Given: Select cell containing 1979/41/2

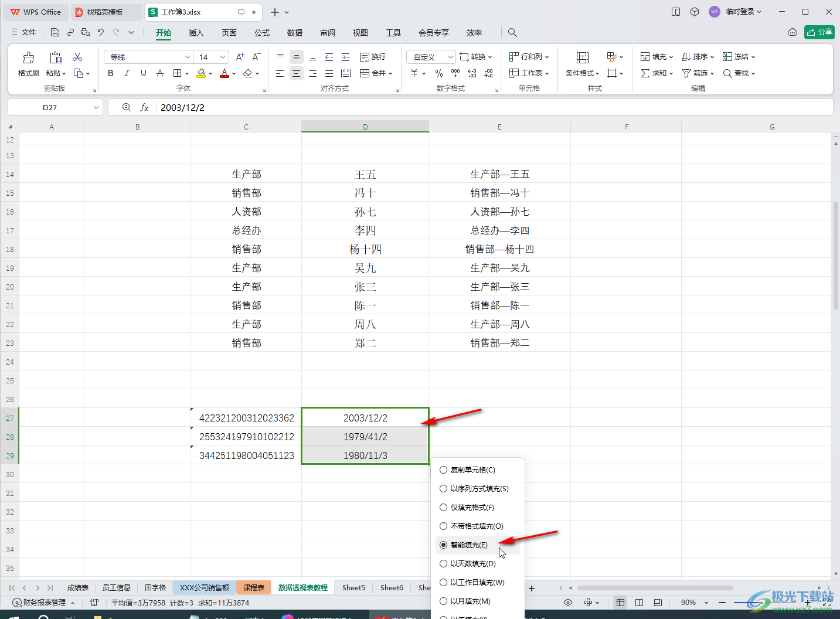Looking at the screenshot, I should click(x=365, y=437).
